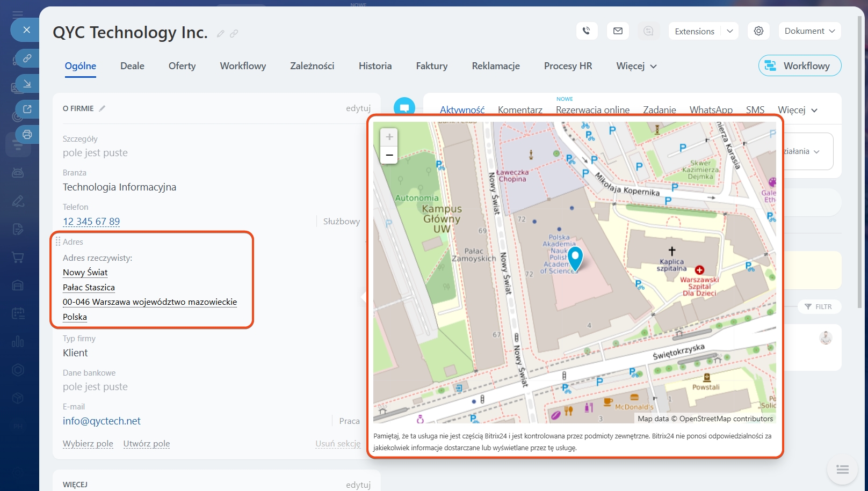Viewport: 868px width, 491px height.
Task: Click the blue location pin on map
Action: pos(575,258)
